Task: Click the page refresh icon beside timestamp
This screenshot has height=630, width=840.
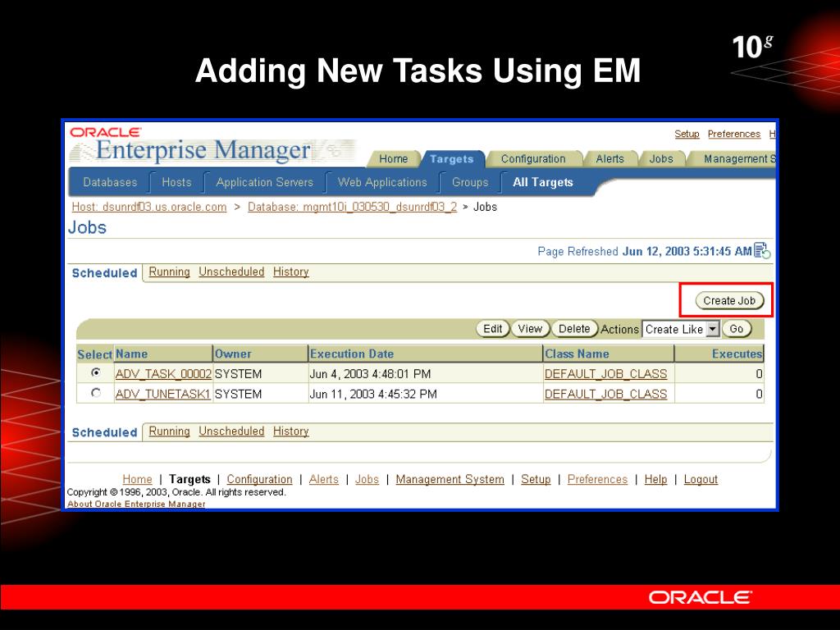Action: (x=762, y=251)
